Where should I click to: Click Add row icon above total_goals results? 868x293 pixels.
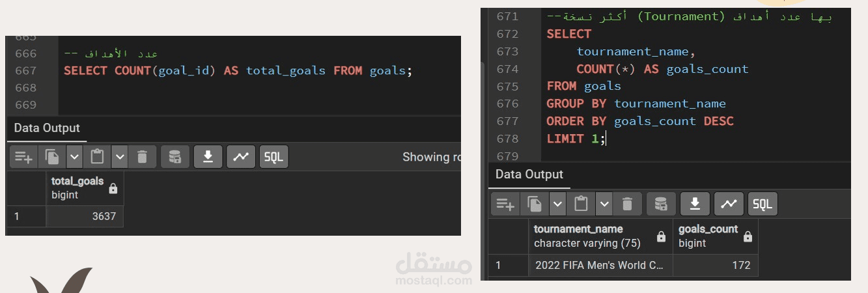[x=23, y=157]
